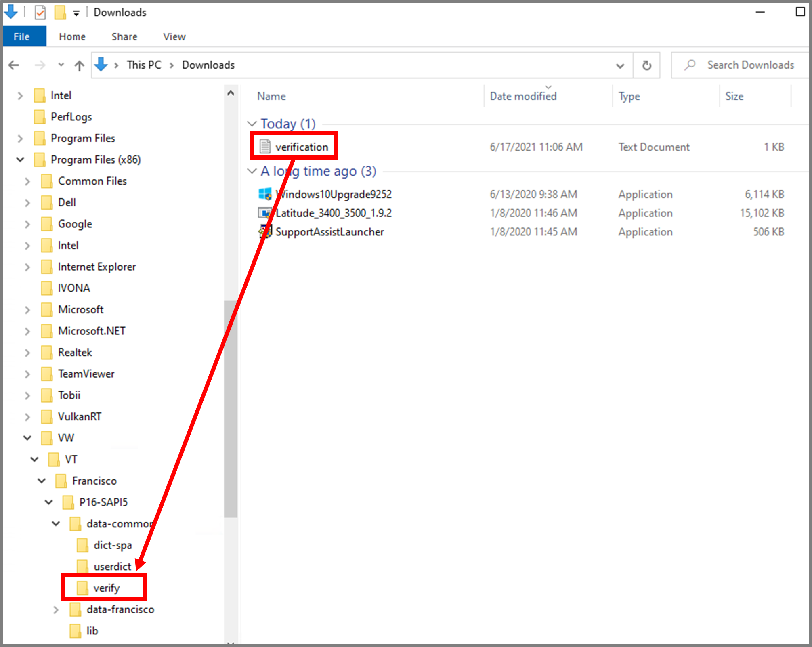The image size is (812, 647).
Task: Open address bar history dropdown
Action: tap(620, 65)
